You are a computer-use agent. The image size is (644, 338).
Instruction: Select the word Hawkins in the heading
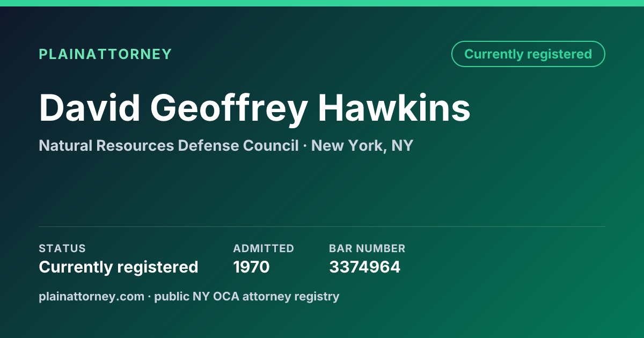[394, 107]
